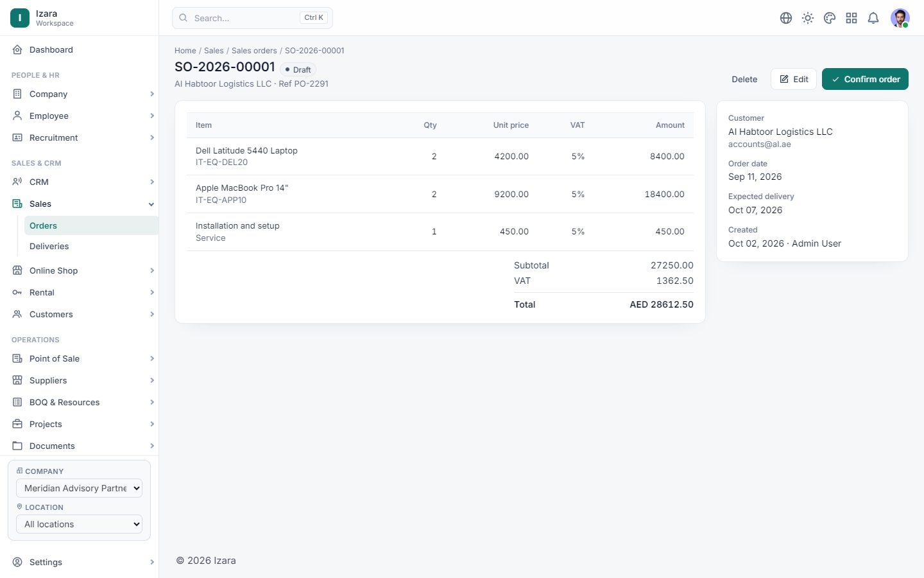The width and height of the screenshot is (924, 578).
Task: Click the Izara workspace logo
Action: pos(20,18)
